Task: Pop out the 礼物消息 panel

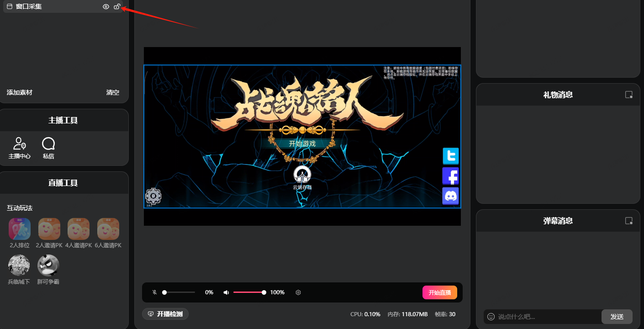Action: pos(629,95)
